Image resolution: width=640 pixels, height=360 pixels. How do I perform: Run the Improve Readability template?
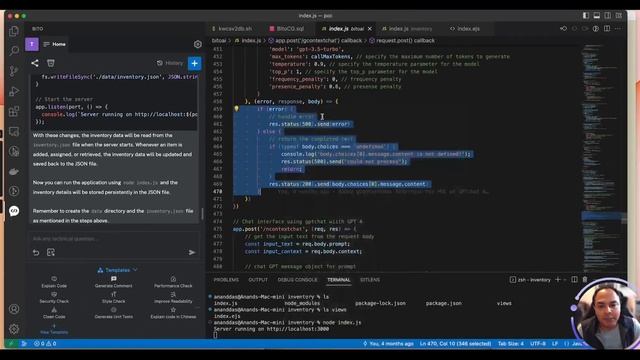tap(173, 298)
